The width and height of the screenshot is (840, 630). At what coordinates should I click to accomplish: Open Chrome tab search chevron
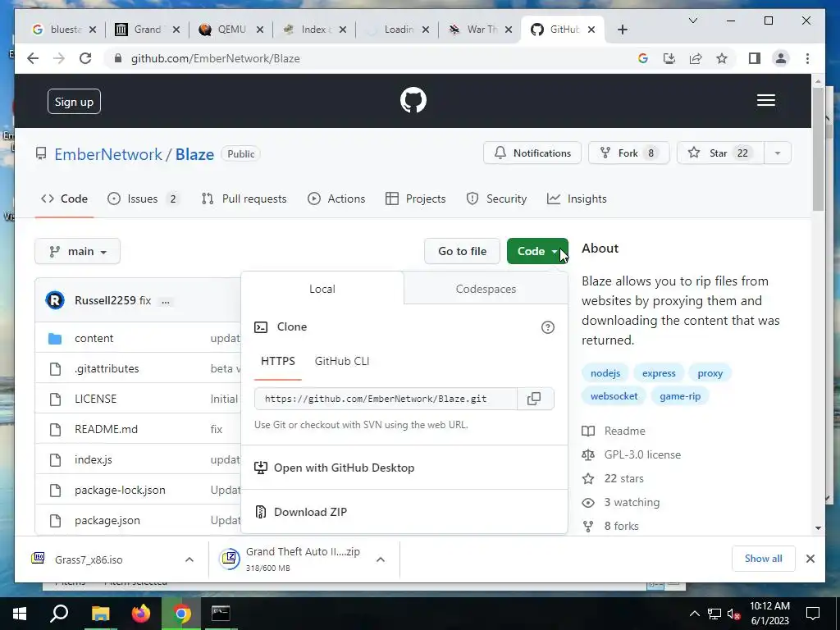pos(692,21)
